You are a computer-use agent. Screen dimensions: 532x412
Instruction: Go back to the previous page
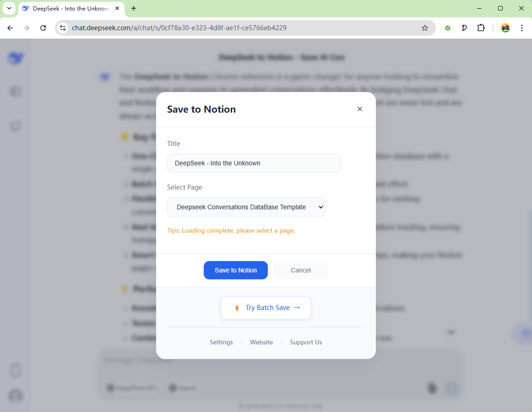[10, 28]
